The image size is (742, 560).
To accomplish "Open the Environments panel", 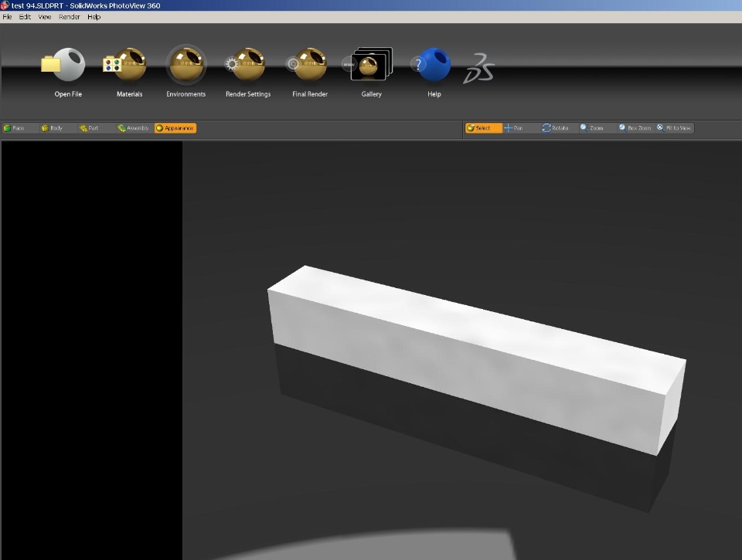I will pos(186,65).
